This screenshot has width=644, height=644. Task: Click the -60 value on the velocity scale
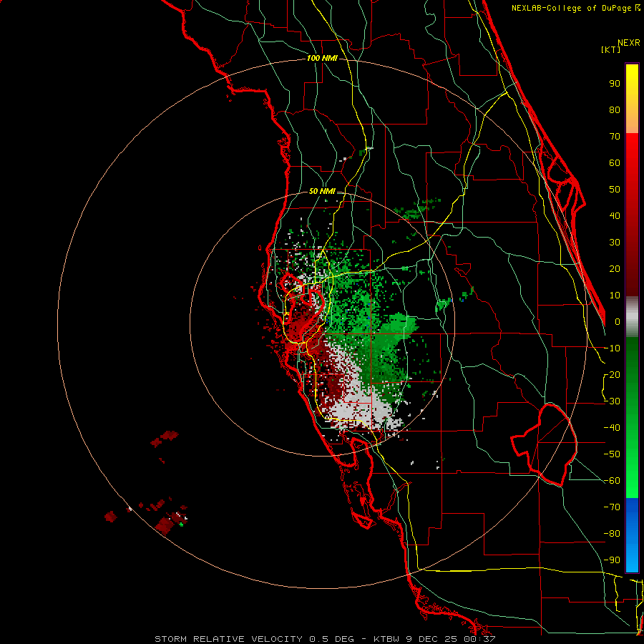click(x=612, y=481)
